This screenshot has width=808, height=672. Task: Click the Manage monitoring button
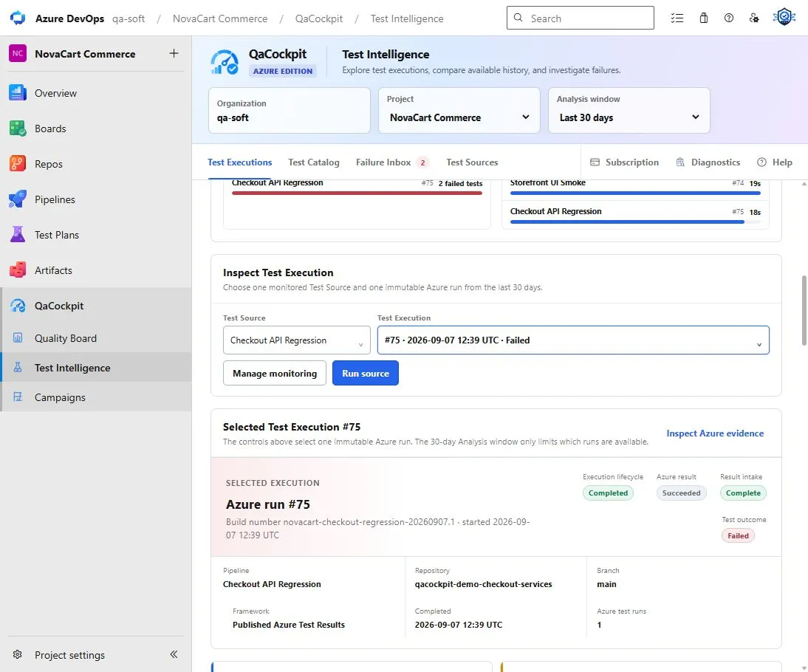(x=275, y=373)
